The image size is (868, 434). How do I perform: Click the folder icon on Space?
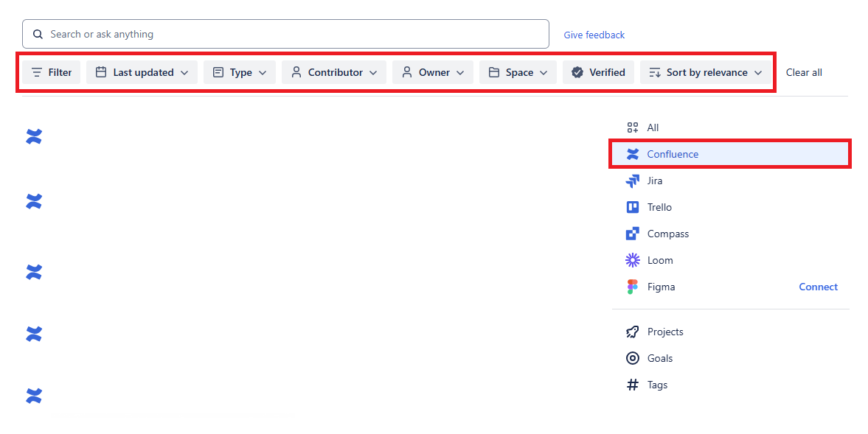[x=494, y=72]
